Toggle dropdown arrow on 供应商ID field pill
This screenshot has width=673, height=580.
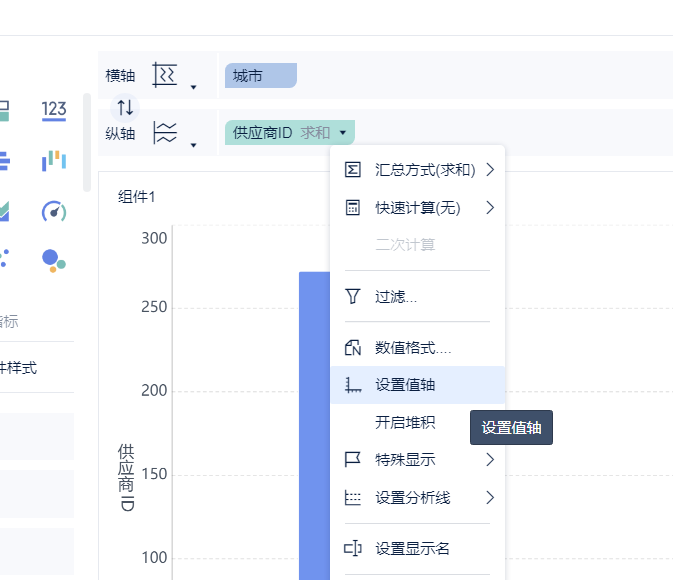pyautogui.click(x=343, y=133)
